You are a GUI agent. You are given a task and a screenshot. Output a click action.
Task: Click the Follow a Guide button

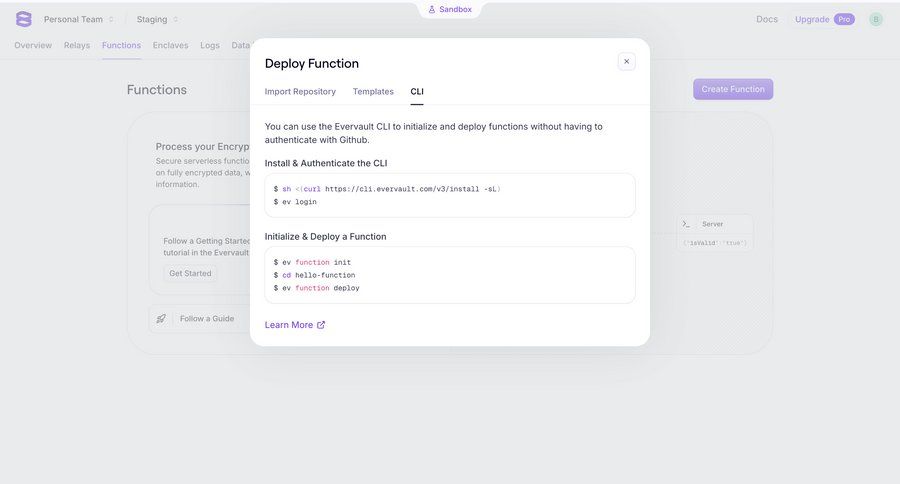click(x=207, y=319)
